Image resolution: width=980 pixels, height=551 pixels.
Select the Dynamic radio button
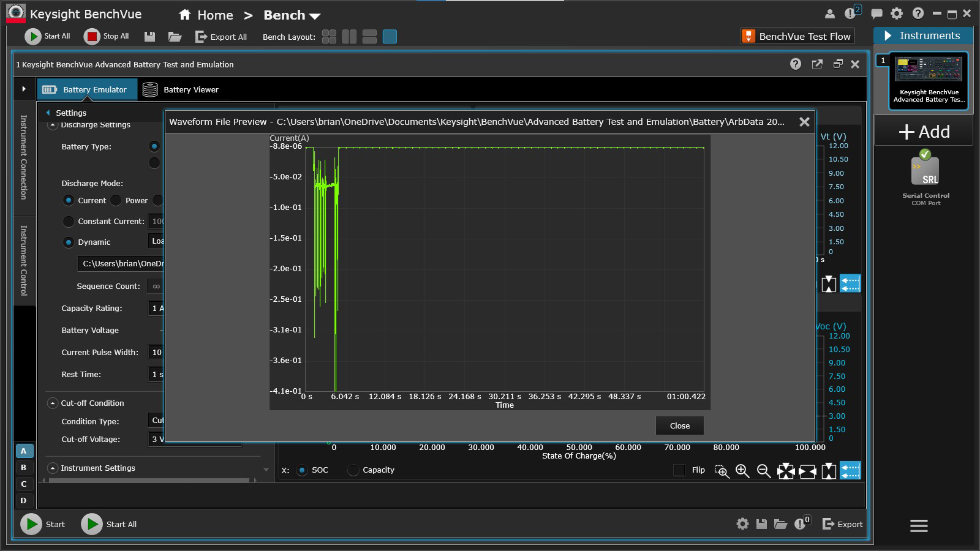(x=69, y=242)
